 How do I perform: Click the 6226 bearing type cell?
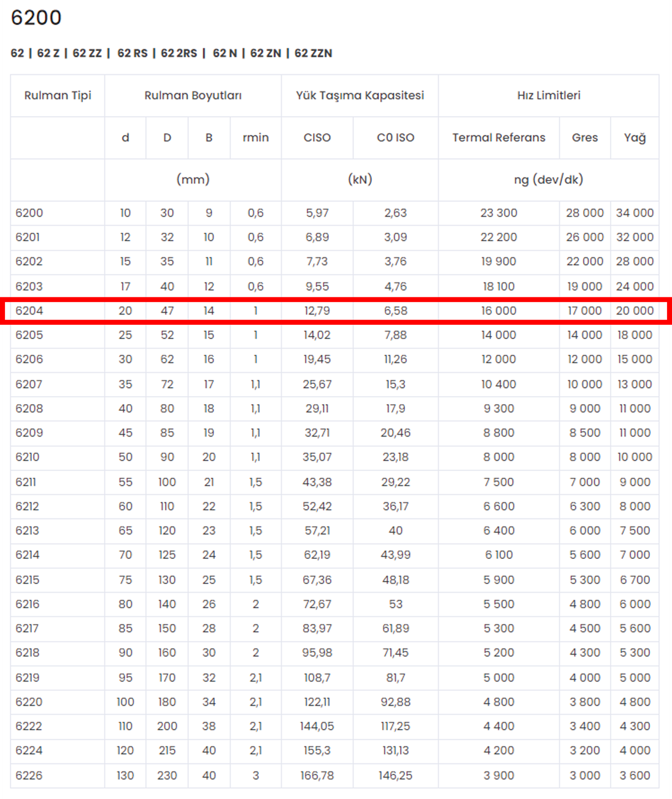tap(29, 776)
